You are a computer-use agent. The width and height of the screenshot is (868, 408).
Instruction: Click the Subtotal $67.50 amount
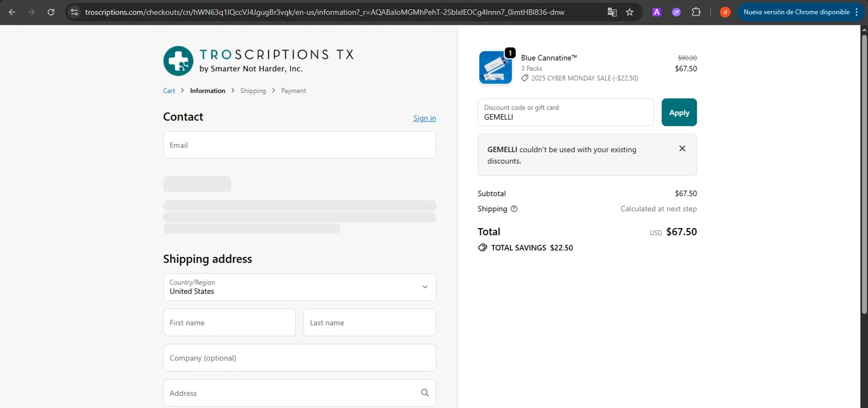tap(686, 194)
